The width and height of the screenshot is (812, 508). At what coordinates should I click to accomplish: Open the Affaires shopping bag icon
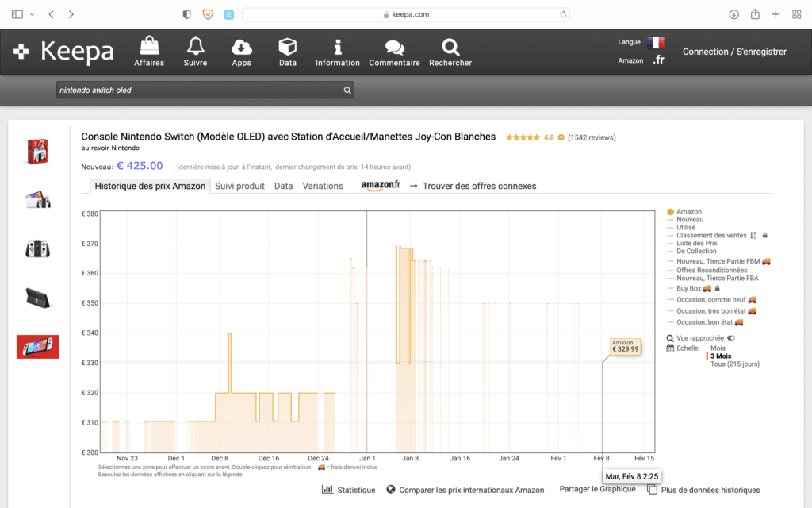(x=149, y=45)
